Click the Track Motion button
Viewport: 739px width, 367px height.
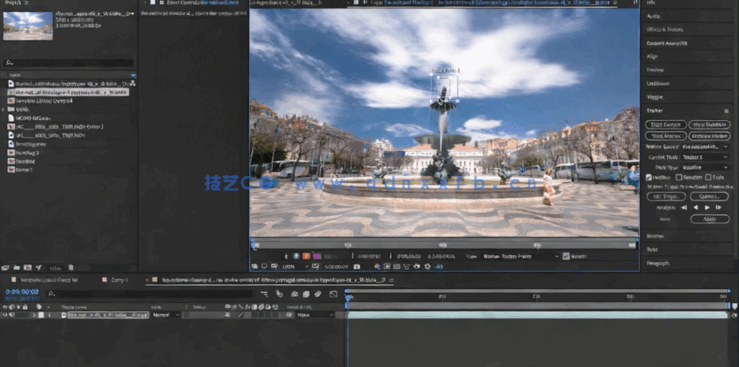tap(665, 136)
